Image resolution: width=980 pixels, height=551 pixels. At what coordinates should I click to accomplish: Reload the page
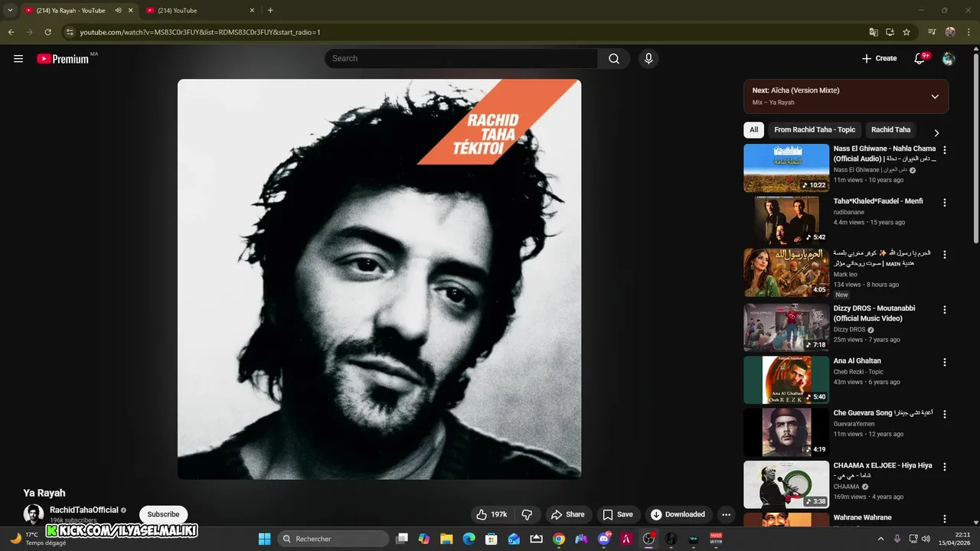coord(47,32)
